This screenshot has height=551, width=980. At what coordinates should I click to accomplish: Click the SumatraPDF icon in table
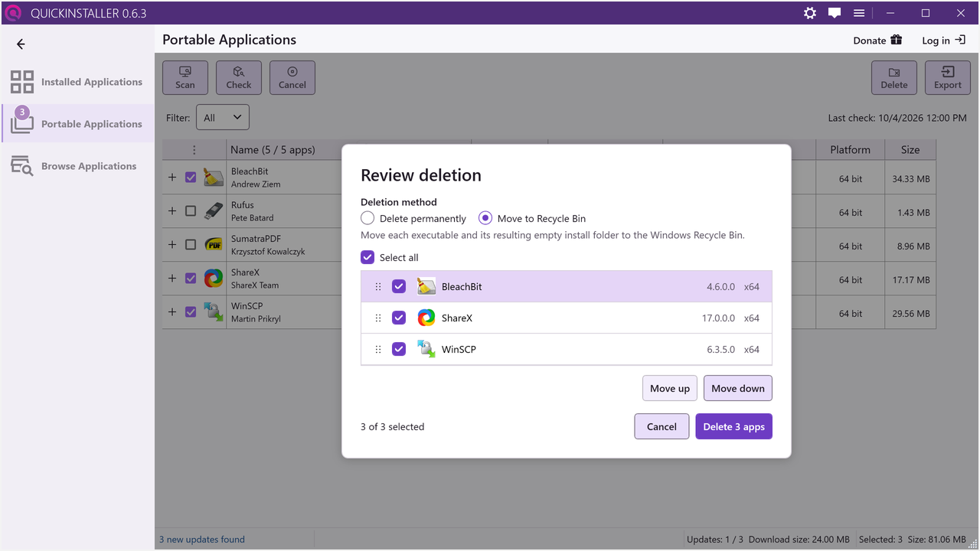point(214,245)
